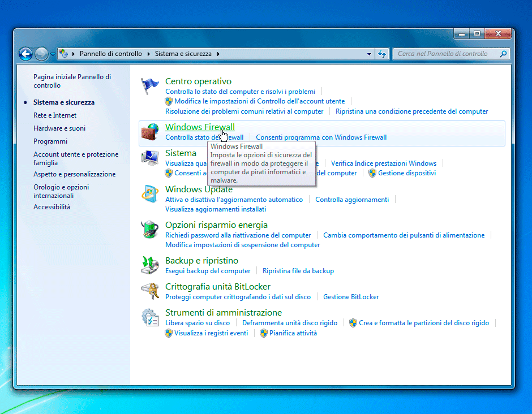
Task: Open the Centro operativo heading
Action: click(x=198, y=81)
